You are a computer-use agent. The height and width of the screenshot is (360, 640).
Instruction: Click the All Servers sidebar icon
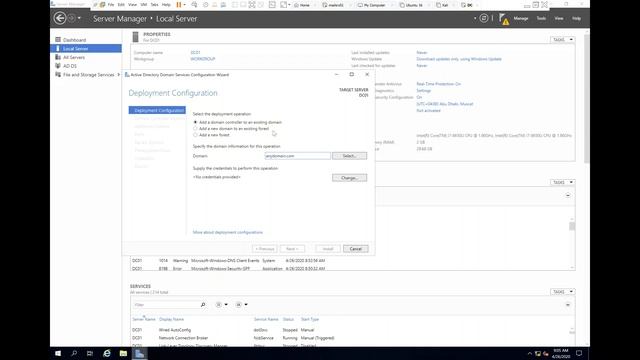click(x=58, y=57)
